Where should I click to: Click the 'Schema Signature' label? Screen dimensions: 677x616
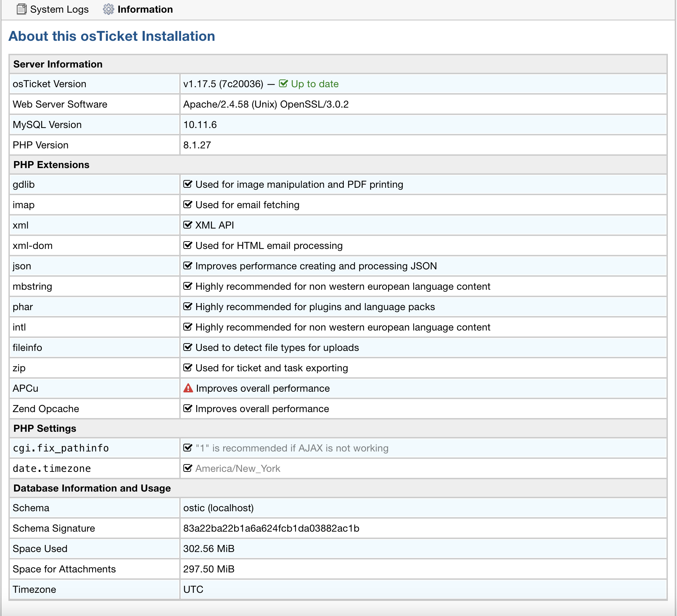coord(54,528)
